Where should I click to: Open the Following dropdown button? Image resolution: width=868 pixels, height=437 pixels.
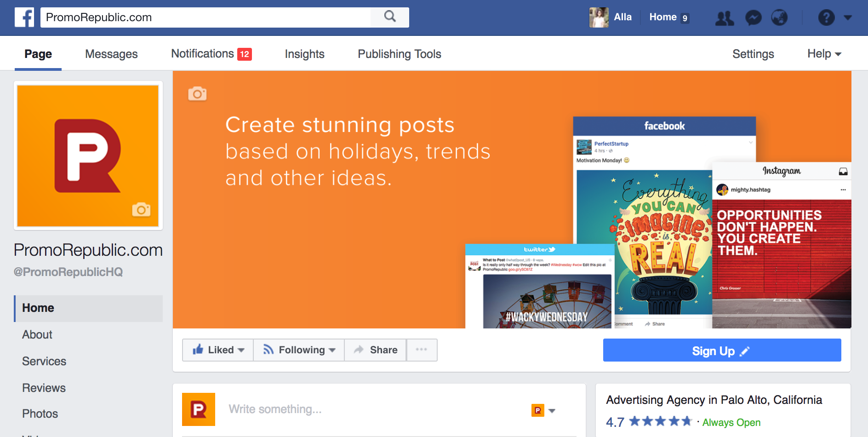tap(299, 350)
